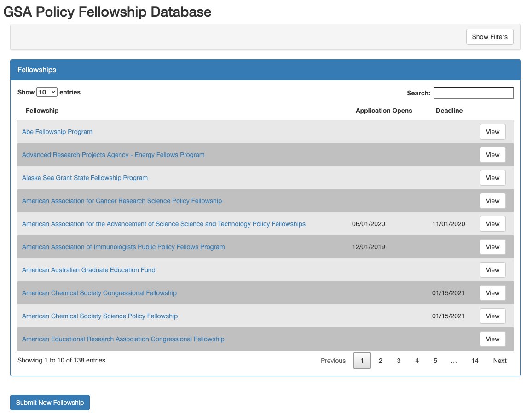Open the Abe Fellowship Program link

tap(57, 132)
